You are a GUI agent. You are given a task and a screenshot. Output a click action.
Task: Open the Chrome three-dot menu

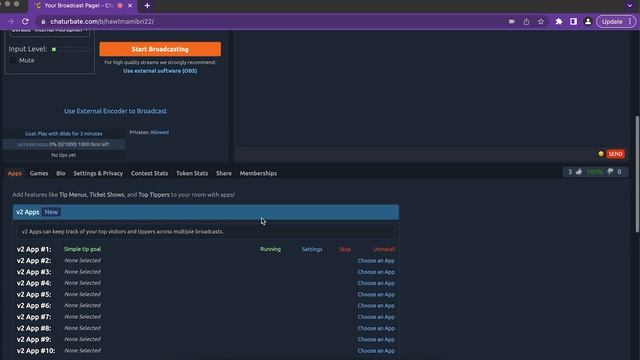pyautogui.click(x=630, y=22)
